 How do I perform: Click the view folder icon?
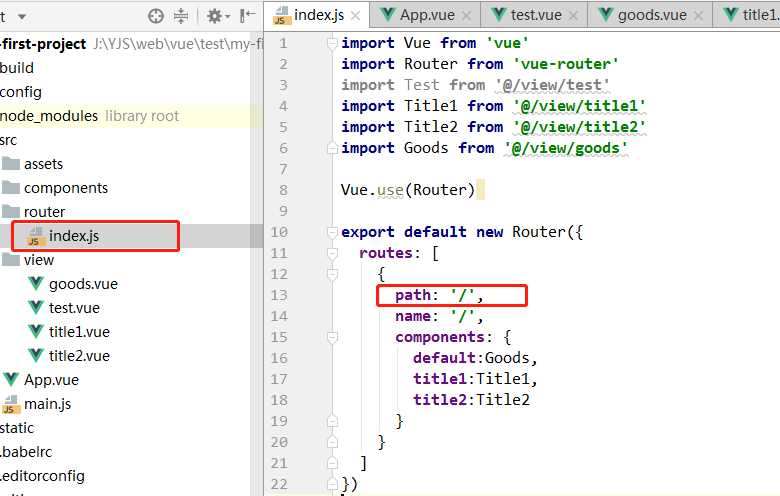(10, 259)
